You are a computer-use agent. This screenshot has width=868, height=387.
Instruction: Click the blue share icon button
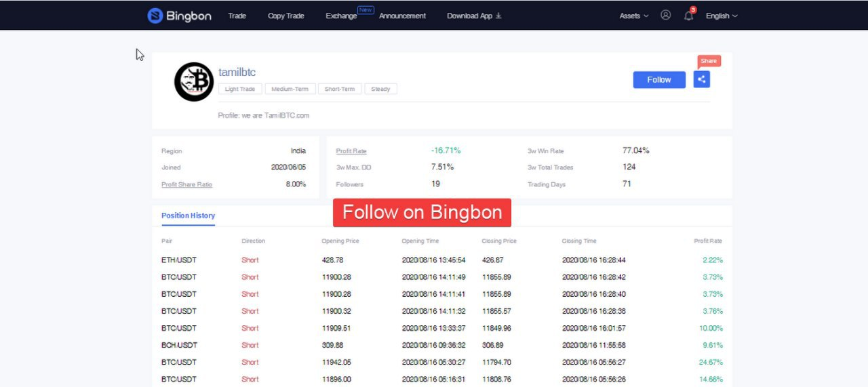click(701, 79)
